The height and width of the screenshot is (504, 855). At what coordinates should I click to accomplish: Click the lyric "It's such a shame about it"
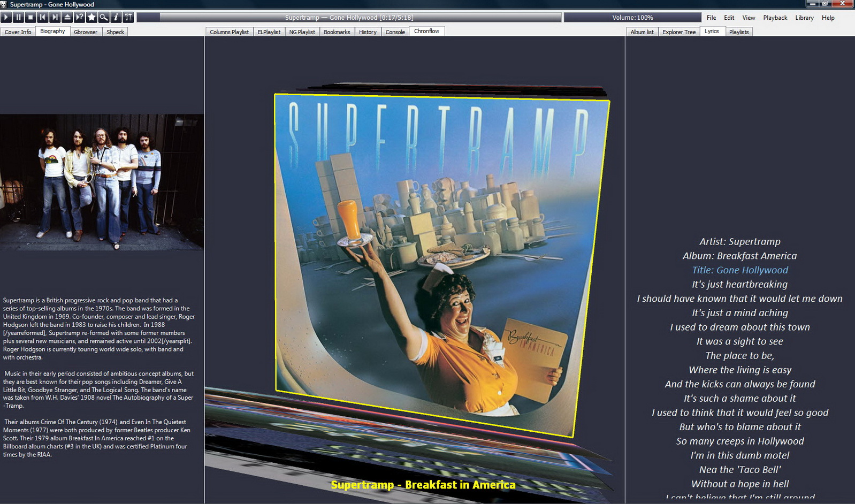pos(740,399)
